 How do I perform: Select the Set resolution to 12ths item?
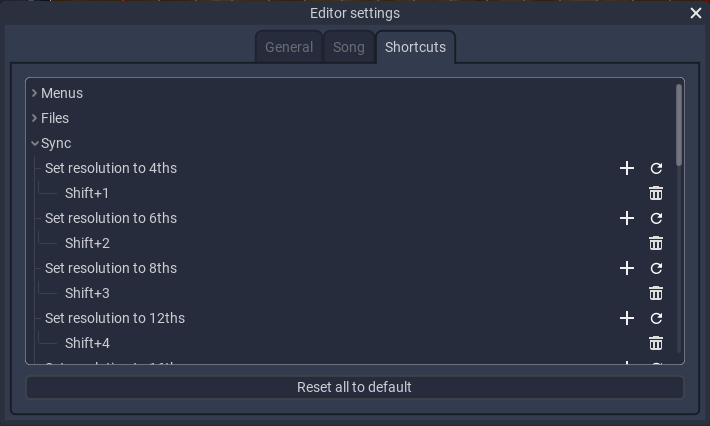[115, 318]
